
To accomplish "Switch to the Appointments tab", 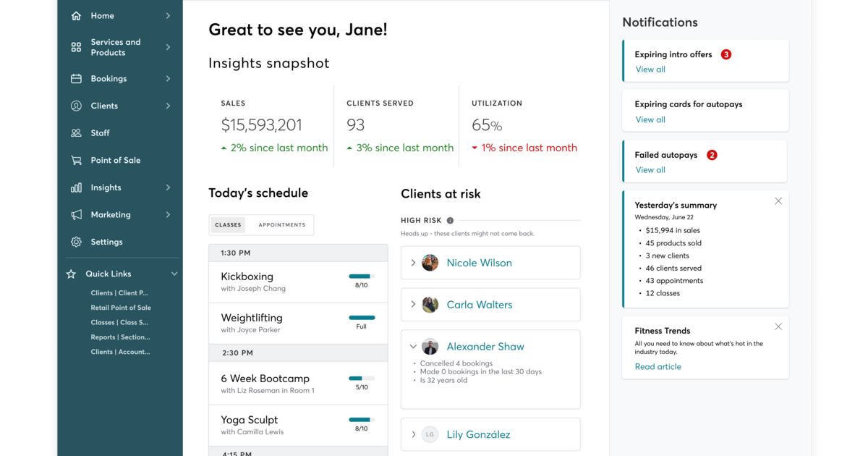I will (281, 224).
